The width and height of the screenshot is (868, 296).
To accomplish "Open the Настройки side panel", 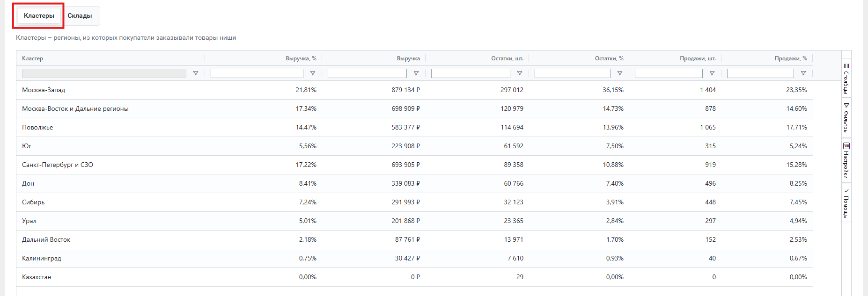I will pos(846,160).
